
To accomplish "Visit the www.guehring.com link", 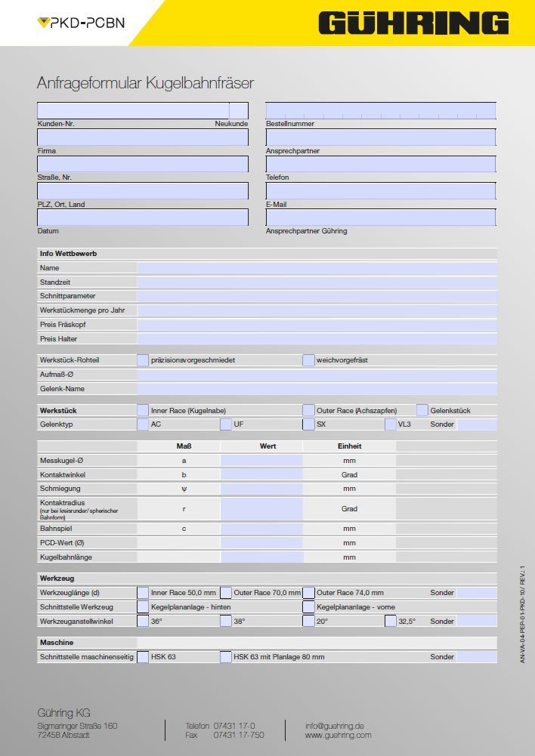I will click(338, 735).
